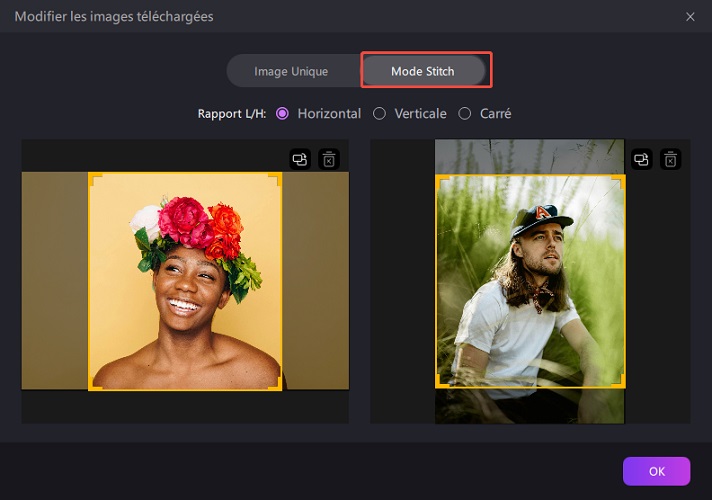Viewport: 712px width, 500px height.
Task: Click the woman with flower crown image
Action: click(185, 281)
